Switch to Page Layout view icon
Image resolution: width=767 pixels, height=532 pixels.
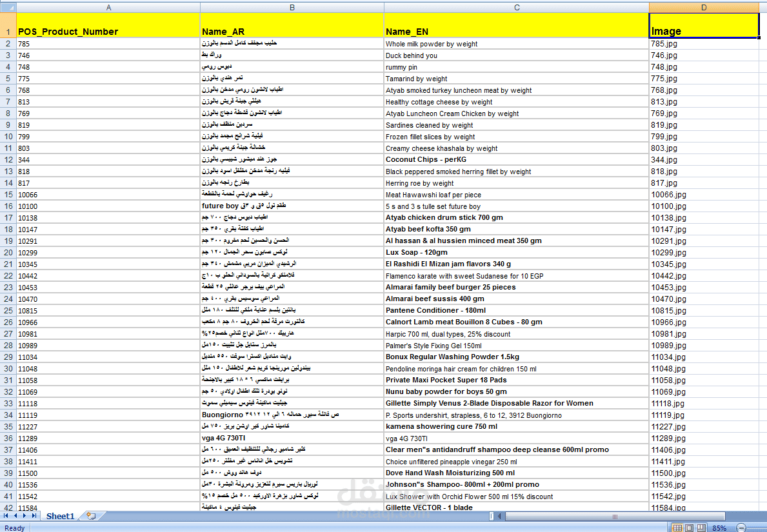(x=689, y=528)
